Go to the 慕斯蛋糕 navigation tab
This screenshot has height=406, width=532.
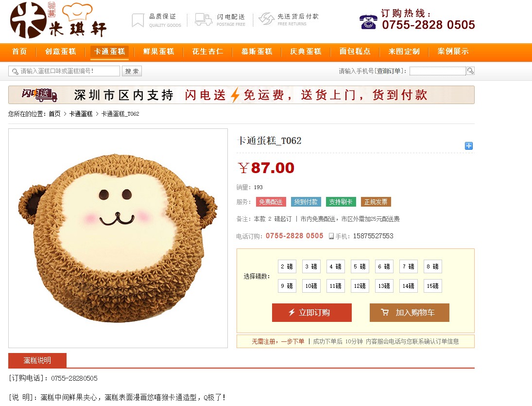click(x=257, y=52)
